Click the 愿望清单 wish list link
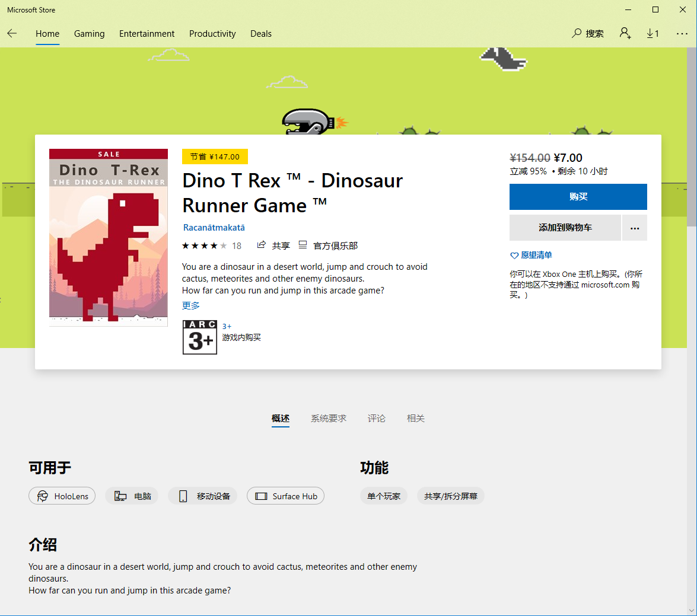 pos(536,255)
